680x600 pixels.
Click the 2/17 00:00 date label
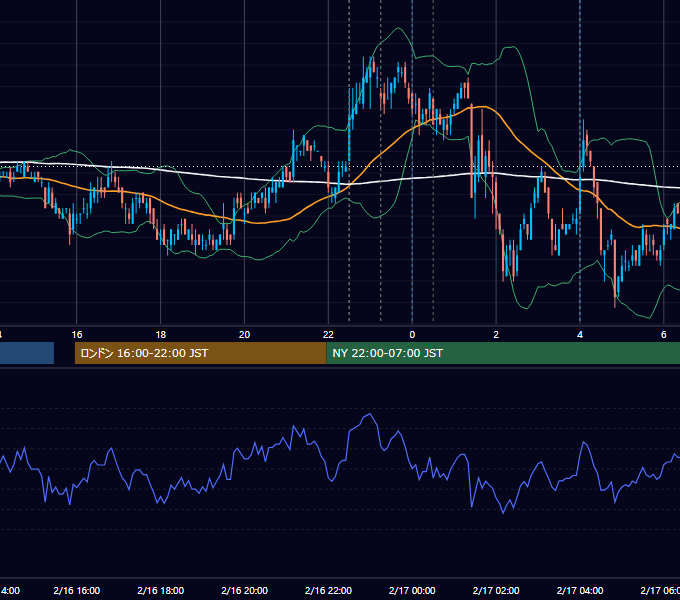412,590
